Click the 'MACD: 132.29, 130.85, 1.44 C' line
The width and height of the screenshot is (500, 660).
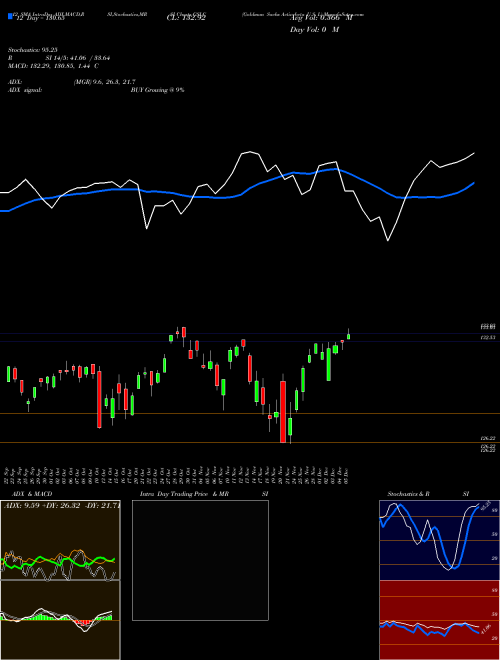53,66
